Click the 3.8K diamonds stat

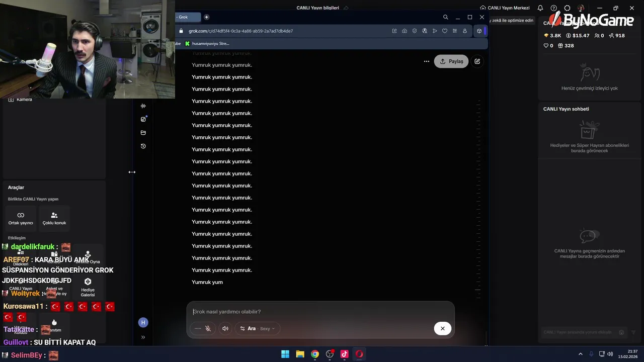(x=552, y=36)
